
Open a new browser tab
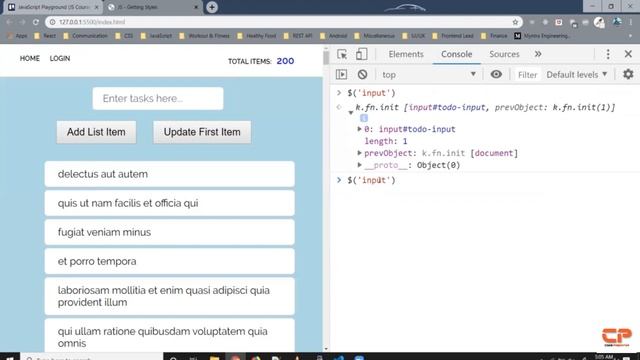(212, 7)
